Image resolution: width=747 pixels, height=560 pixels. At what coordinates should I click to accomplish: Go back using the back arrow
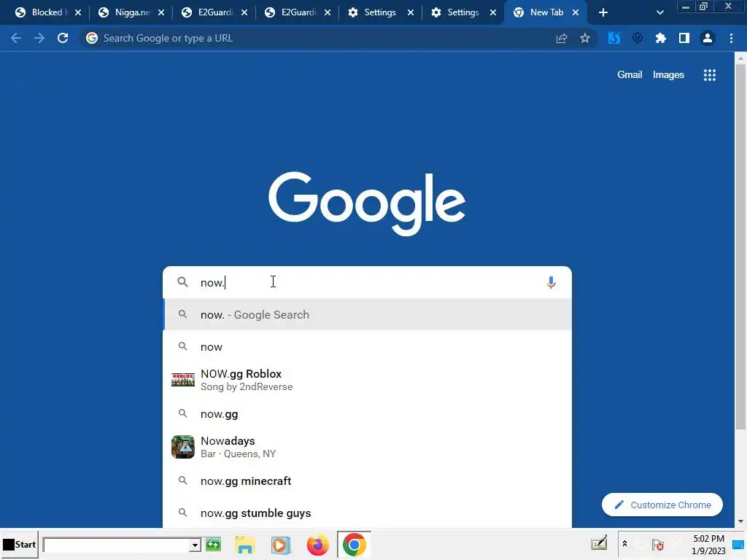pos(16,38)
